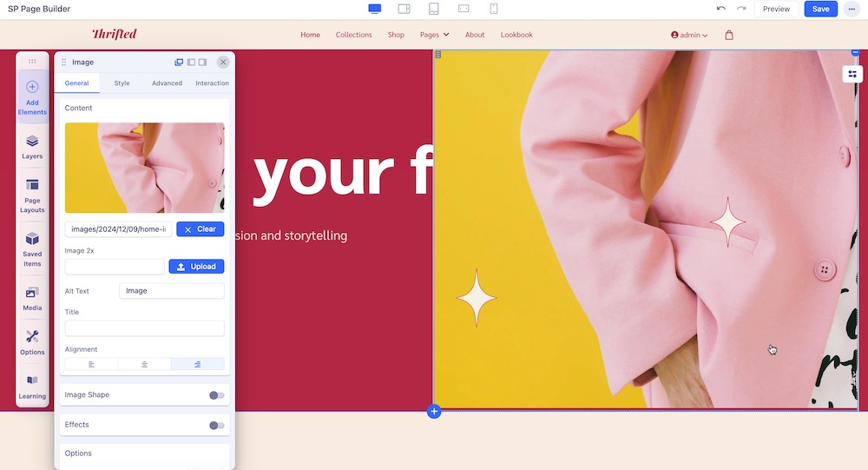Click the blue Save button
Viewport: 868px width, 470px height.
point(820,9)
